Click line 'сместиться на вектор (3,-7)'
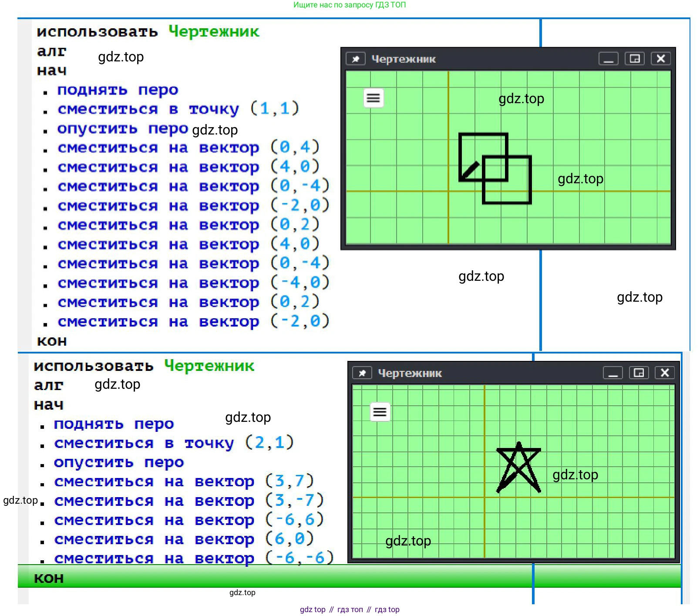Screen dimensions: 700x616 [x=189, y=501]
